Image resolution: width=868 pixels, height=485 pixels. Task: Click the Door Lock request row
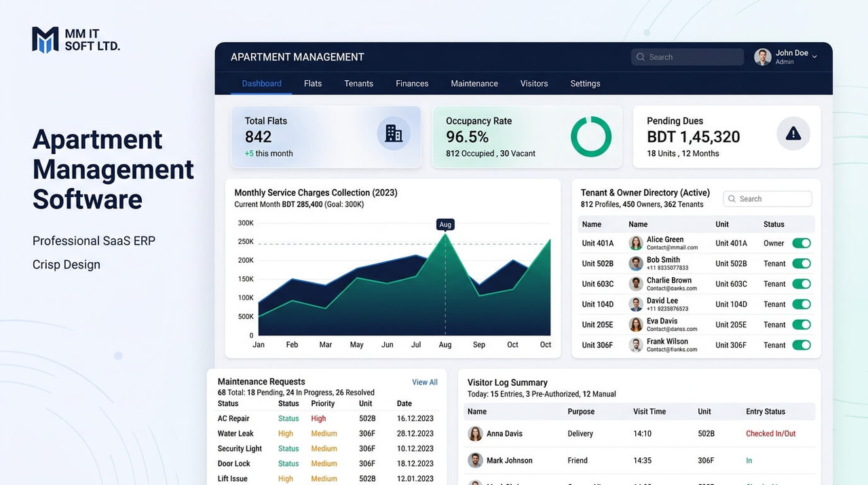pyautogui.click(x=327, y=463)
